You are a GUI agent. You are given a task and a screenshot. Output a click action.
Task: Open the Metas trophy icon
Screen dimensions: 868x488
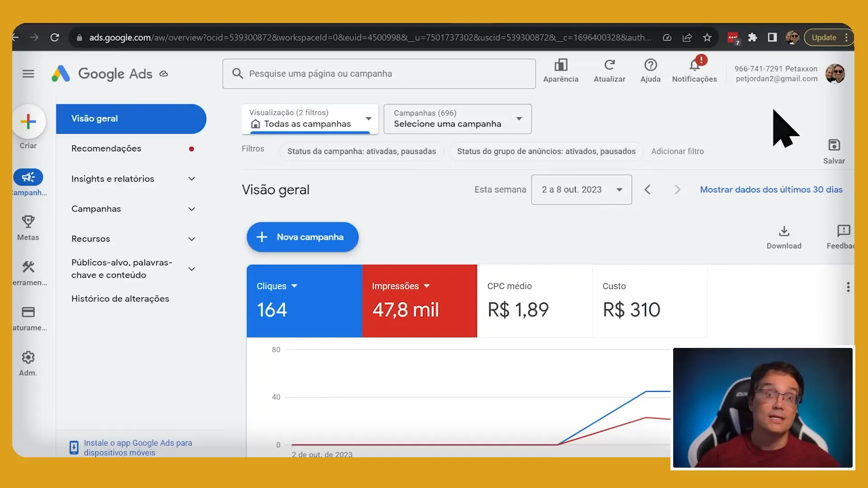pos(28,221)
